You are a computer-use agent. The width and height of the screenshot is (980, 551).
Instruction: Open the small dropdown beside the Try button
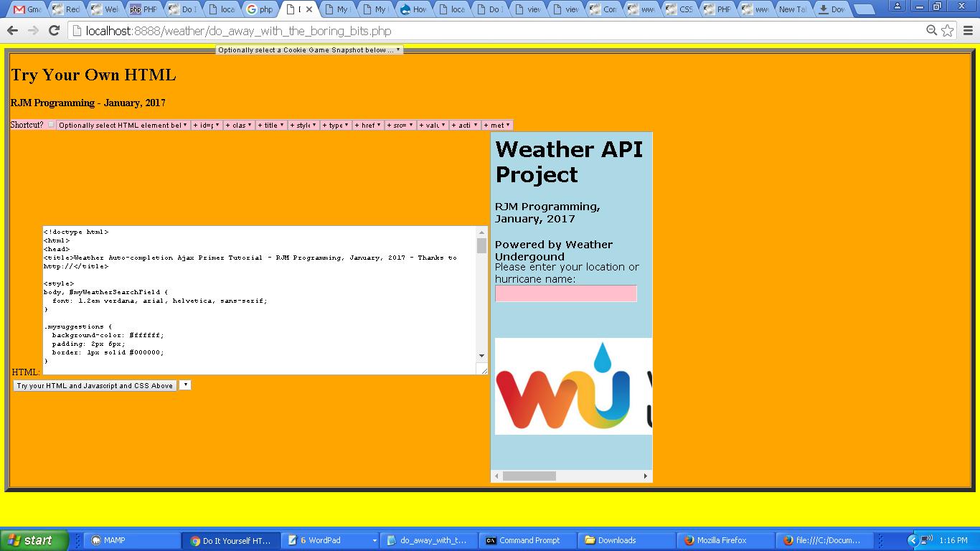185,385
